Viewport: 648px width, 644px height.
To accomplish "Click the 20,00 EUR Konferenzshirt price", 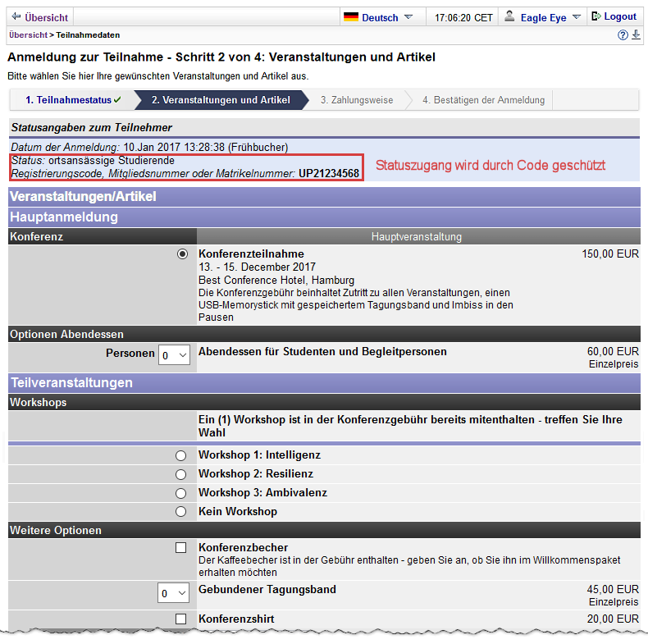I will point(613,619).
